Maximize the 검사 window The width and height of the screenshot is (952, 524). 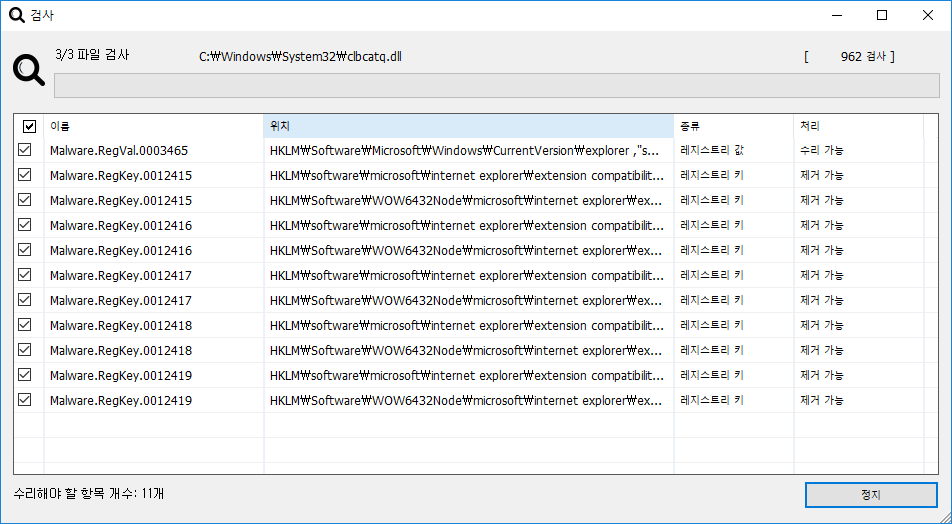(x=882, y=15)
